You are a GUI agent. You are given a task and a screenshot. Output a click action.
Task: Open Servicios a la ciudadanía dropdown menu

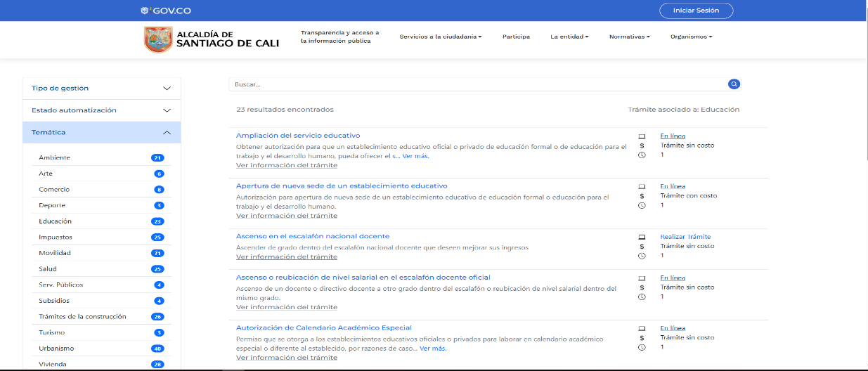tap(441, 37)
